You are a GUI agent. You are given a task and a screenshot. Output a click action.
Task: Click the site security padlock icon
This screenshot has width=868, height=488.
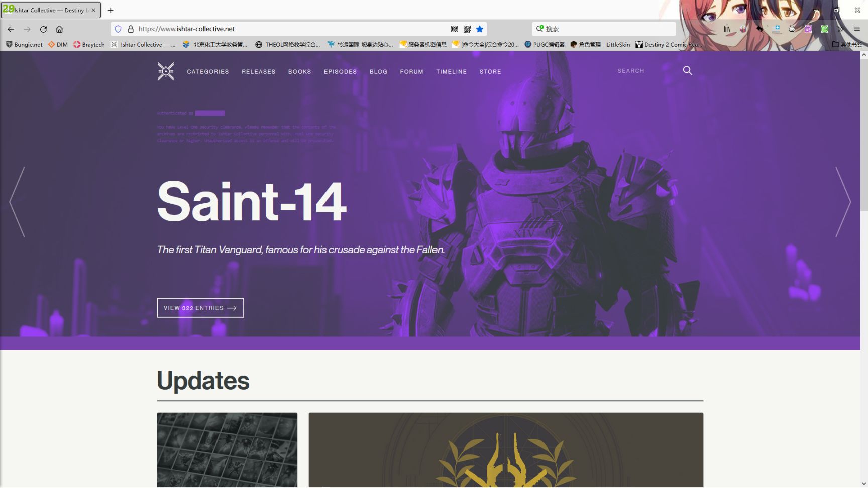(x=131, y=29)
